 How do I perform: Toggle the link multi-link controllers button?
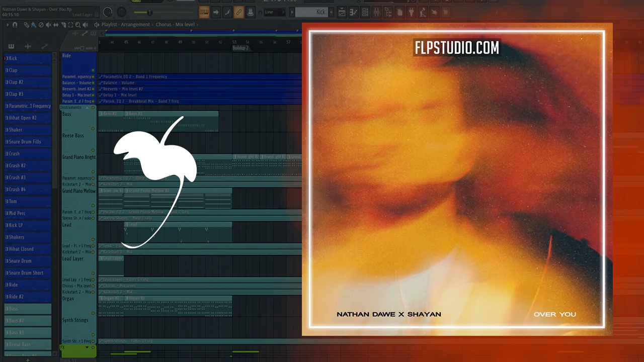pos(238,12)
